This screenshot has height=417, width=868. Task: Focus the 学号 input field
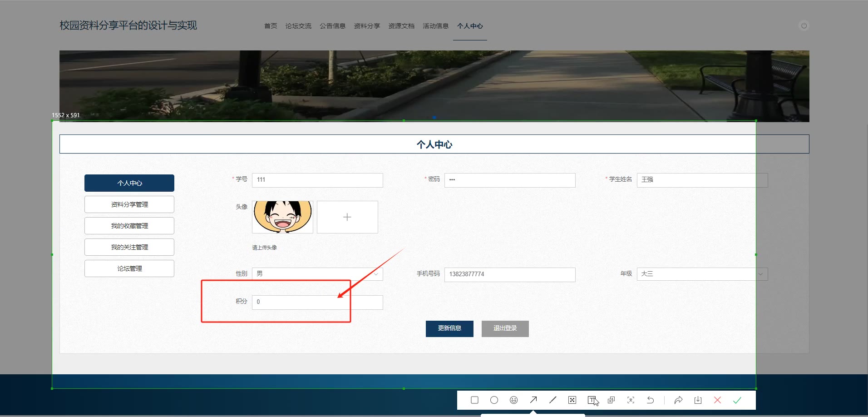[317, 180]
